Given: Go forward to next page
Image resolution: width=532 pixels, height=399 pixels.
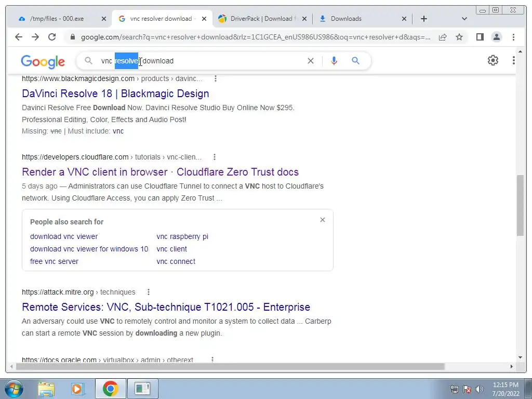Looking at the screenshot, I should tap(35, 37).
